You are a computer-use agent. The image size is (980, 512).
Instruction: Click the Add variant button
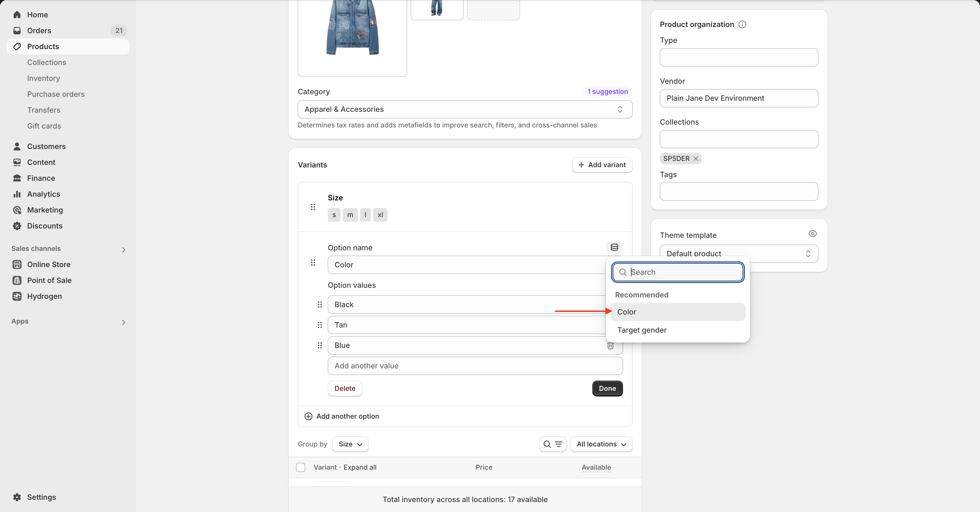click(x=602, y=165)
